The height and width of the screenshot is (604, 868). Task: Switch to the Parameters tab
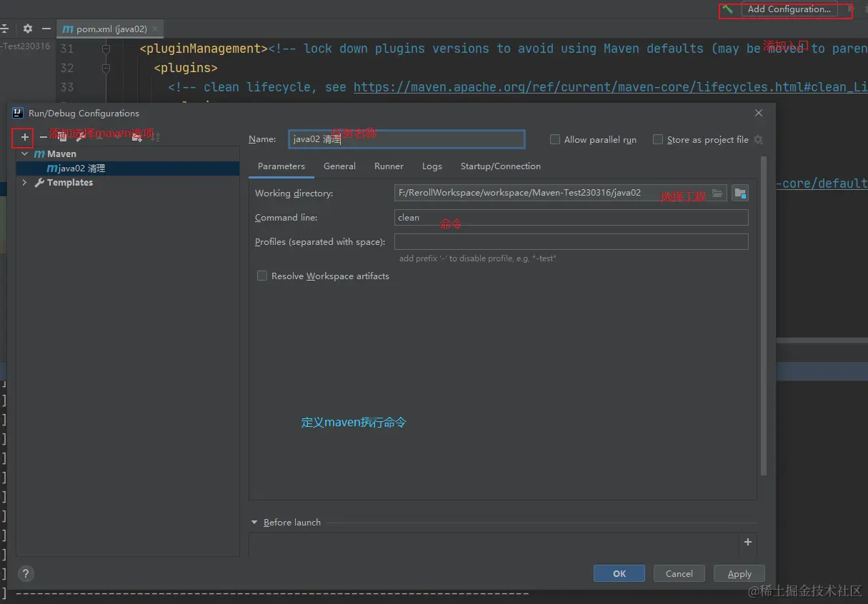tap(281, 166)
